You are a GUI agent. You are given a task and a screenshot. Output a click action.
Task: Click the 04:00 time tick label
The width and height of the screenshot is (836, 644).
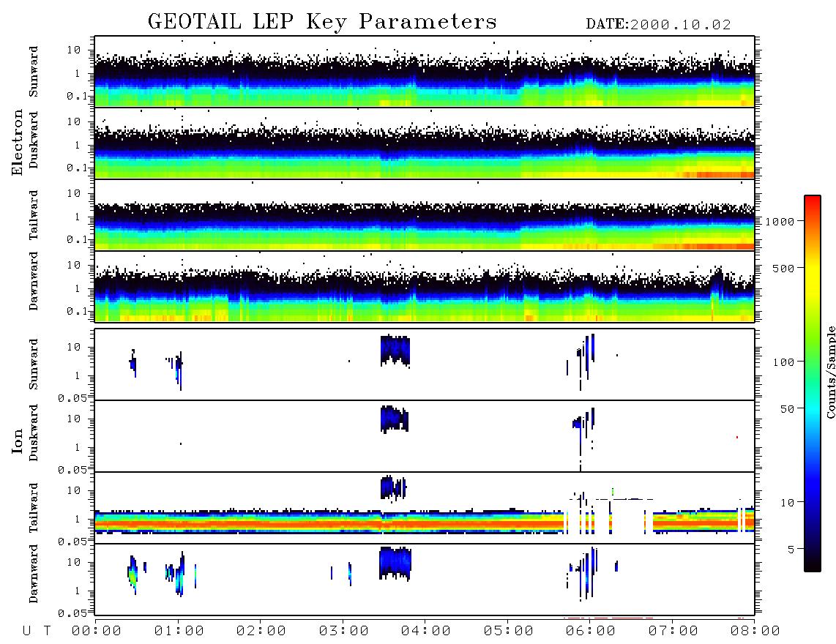(x=425, y=632)
